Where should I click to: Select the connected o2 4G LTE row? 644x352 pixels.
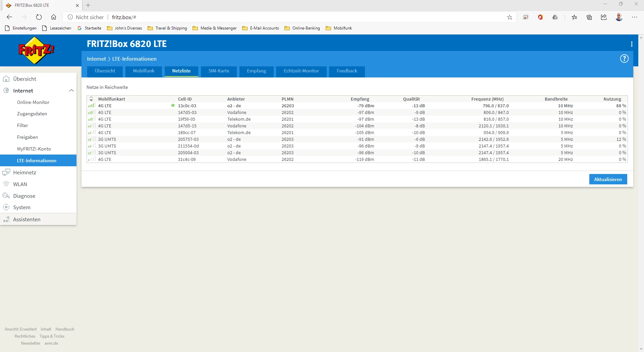235,106
